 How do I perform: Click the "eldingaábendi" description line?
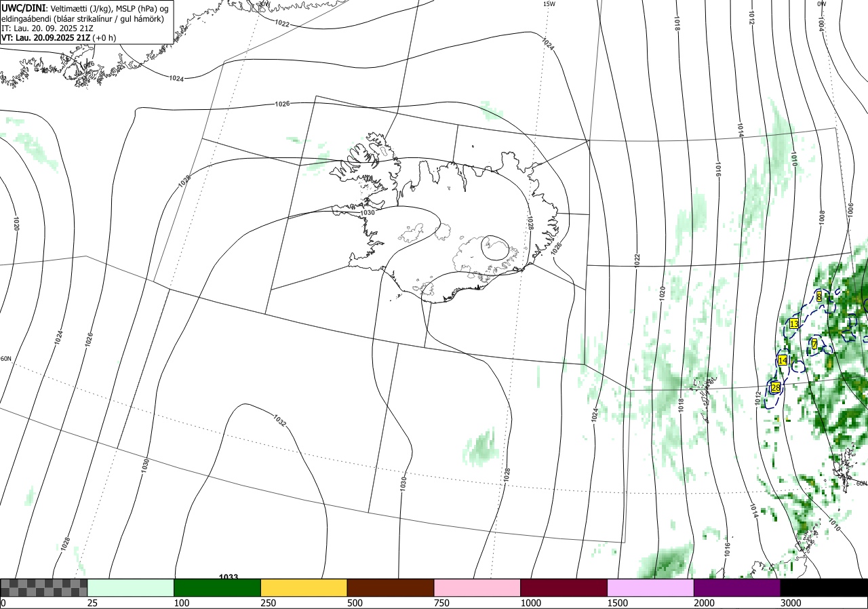tap(83, 19)
